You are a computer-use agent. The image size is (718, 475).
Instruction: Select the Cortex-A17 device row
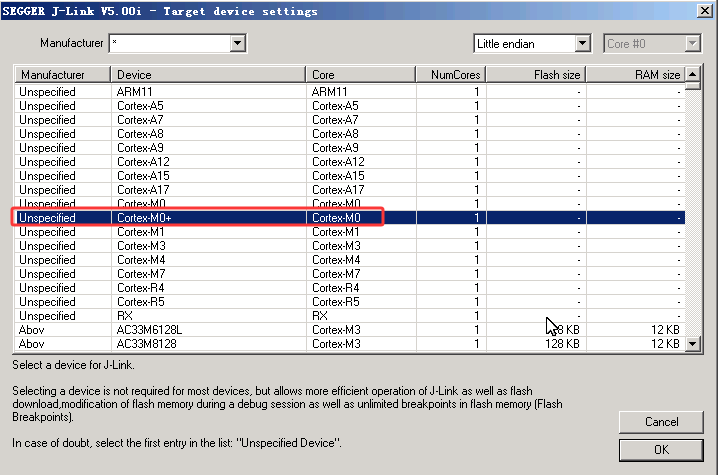[350, 190]
